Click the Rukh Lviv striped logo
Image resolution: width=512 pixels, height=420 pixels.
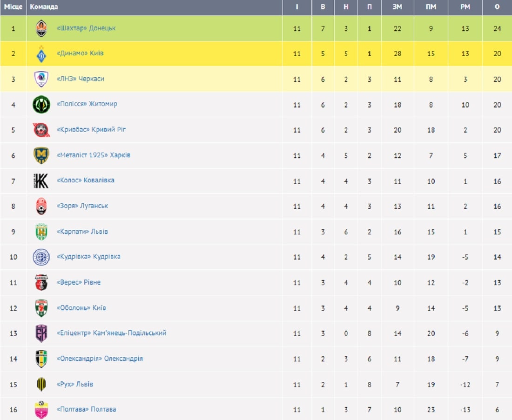(x=41, y=384)
